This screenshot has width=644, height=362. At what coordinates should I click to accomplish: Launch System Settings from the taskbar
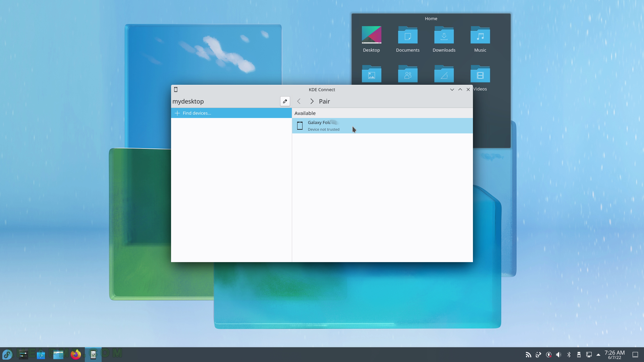click(x=23, y=354)
